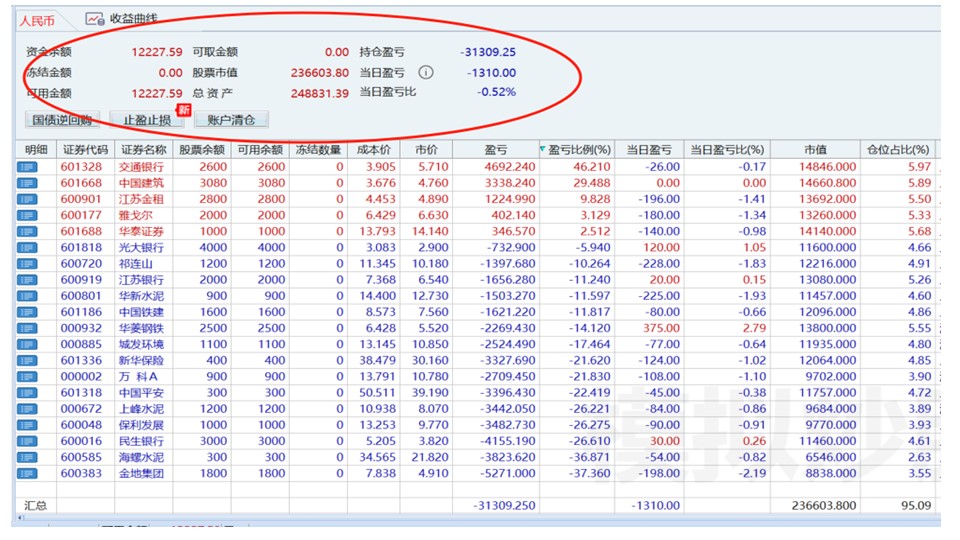Open detail icon for 光大银行 row

coord(27,247)
